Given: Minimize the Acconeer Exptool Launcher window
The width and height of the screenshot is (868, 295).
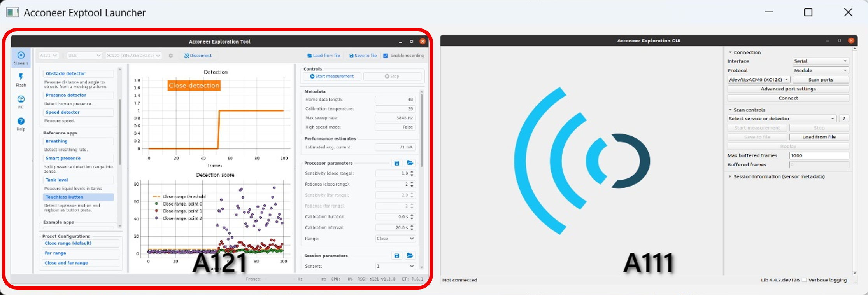Looking at the screenshot, I should tap(769, 12).
